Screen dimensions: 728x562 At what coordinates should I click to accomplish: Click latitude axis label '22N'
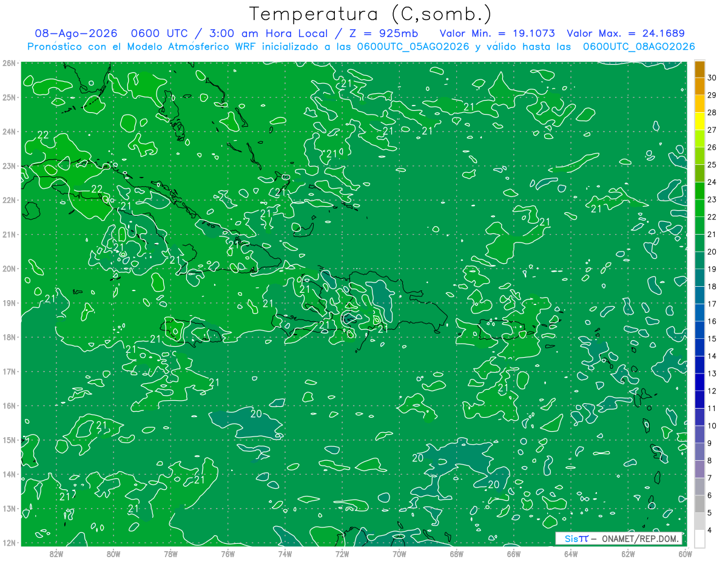tap(10, 200)
